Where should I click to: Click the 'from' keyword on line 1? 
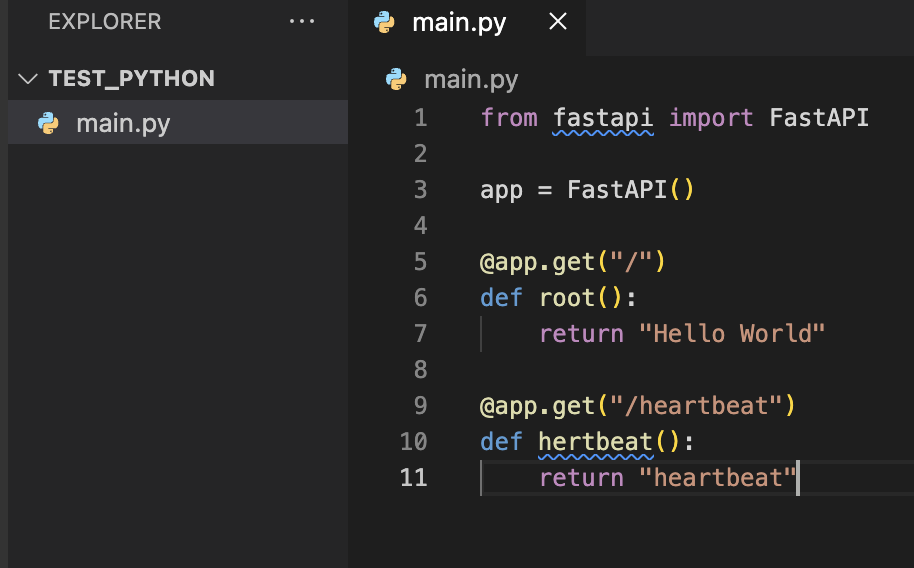(509, 118)
